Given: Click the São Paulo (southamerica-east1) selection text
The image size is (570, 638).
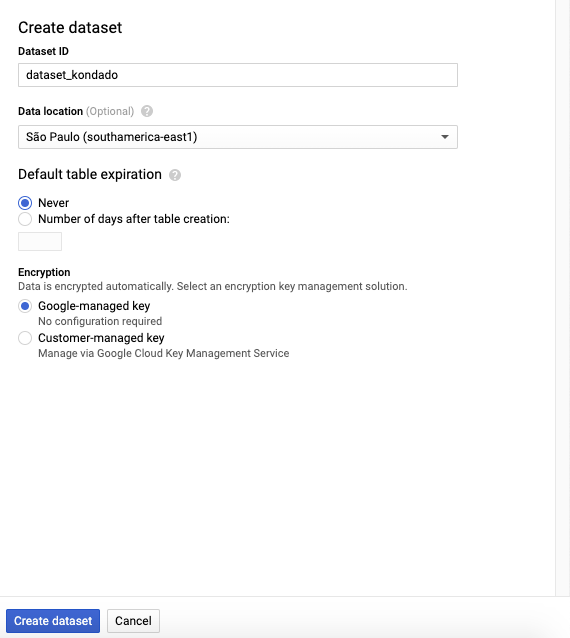Looking at the screenshot, I should tap(111, 137).
